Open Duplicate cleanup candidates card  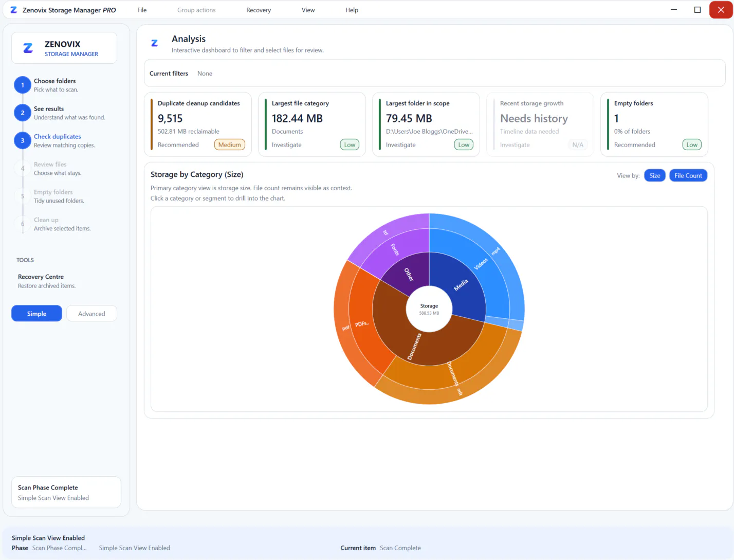pos(198,124)
